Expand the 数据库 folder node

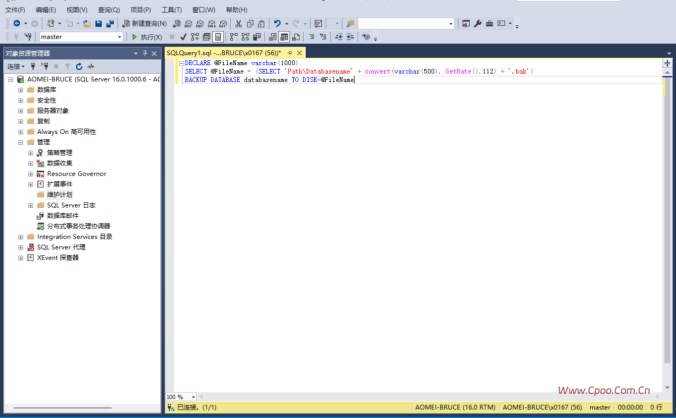click(x=20, y=90)
